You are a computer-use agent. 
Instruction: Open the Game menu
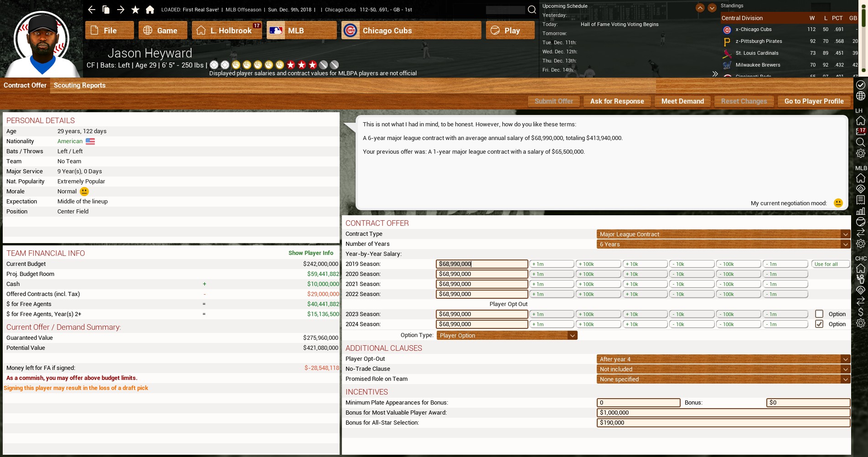coord(163,30)
